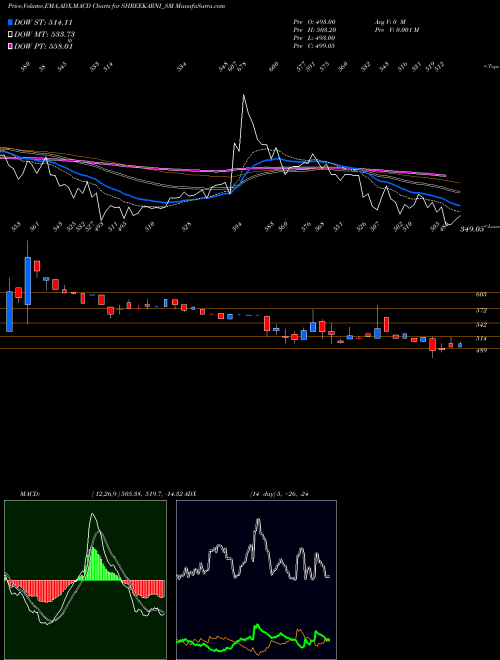This screenshot has width=500, height=660.
Task: Click the blue DOW ST legend swatch
Action: click(x=10, y=22)
